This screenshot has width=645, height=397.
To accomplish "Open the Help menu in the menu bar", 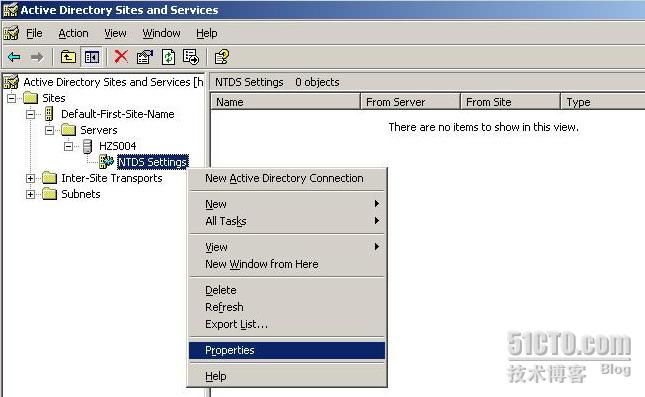I will click(206, 33).
